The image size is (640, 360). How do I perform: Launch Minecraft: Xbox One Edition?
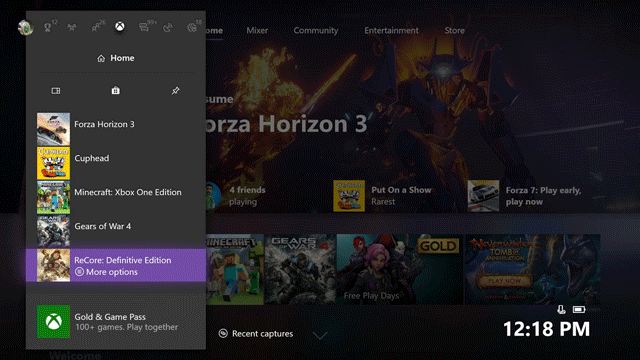click(x=116, y=197)
